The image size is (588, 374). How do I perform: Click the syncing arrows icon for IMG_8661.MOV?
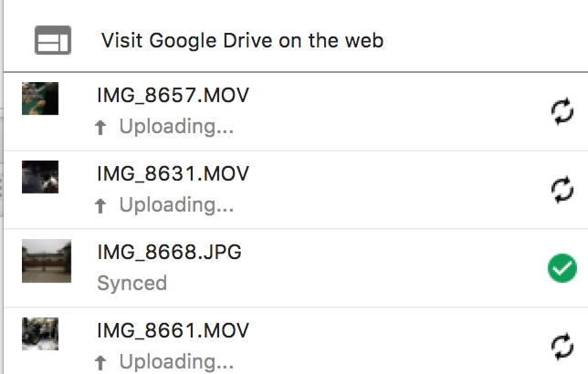pyautogui.click(x=563, y=346)
